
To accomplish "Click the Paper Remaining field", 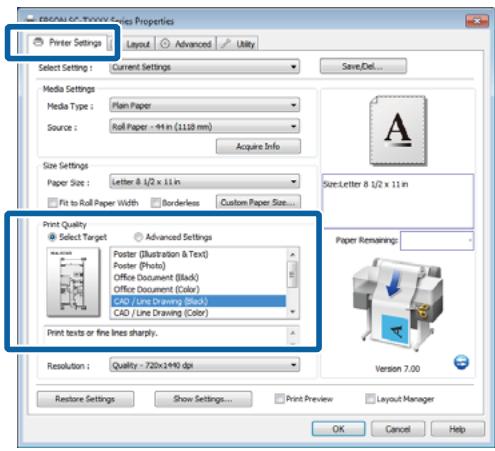I will [x=437, y=241].
